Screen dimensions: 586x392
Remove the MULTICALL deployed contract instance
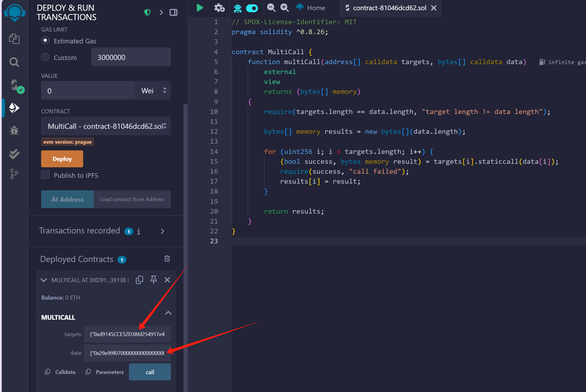point(167,280)
